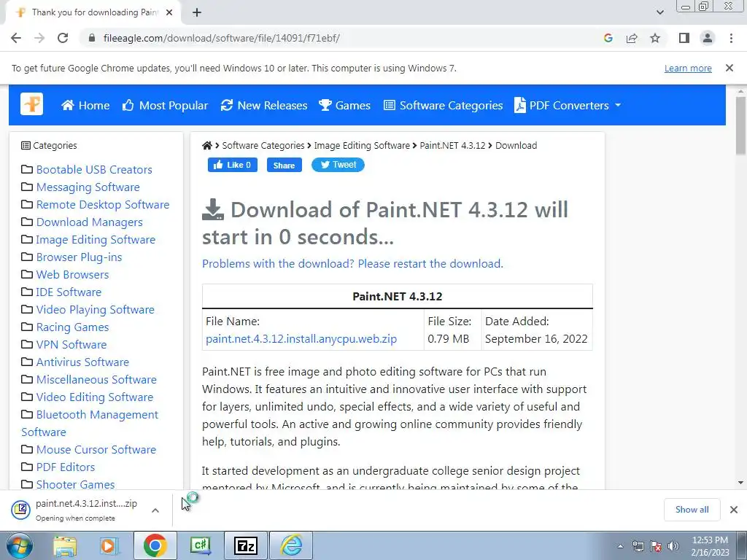The image size is (747, 560).
Task: Open Games in navigation bar
Action: coord(344,105)
